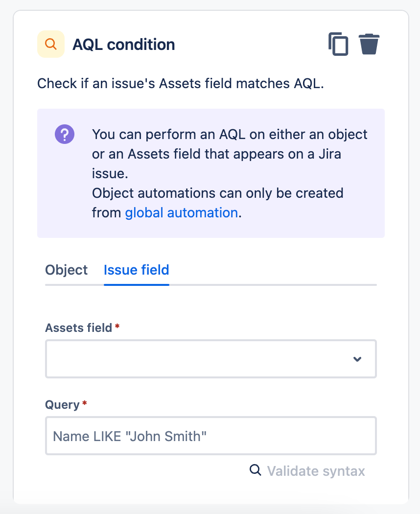This screenshot has width=420, height=514.
Task: Click the Query label above the input
Action: 62,405
